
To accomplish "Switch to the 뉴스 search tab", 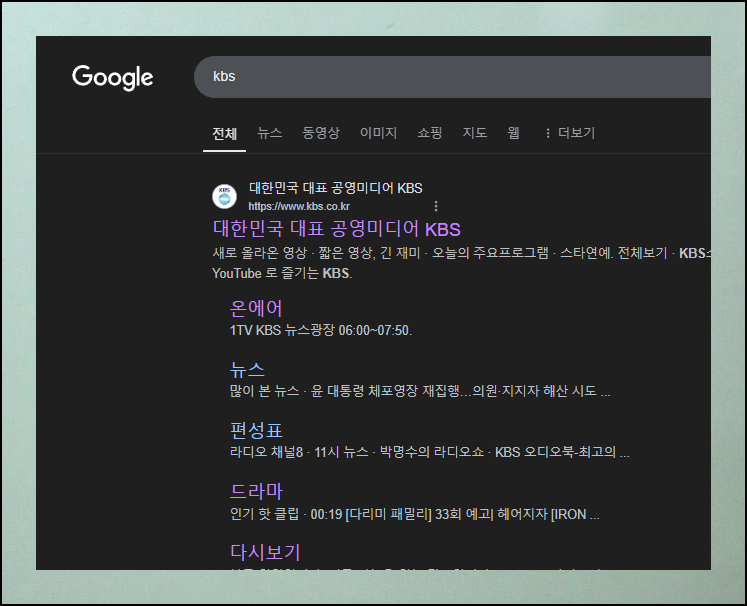I will [270, 133].
